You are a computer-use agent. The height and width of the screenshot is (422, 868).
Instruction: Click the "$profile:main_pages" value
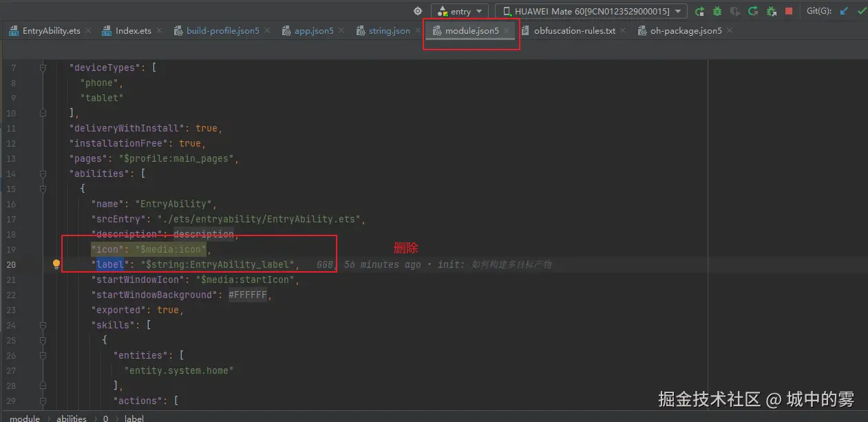click(x=178, y=158)
